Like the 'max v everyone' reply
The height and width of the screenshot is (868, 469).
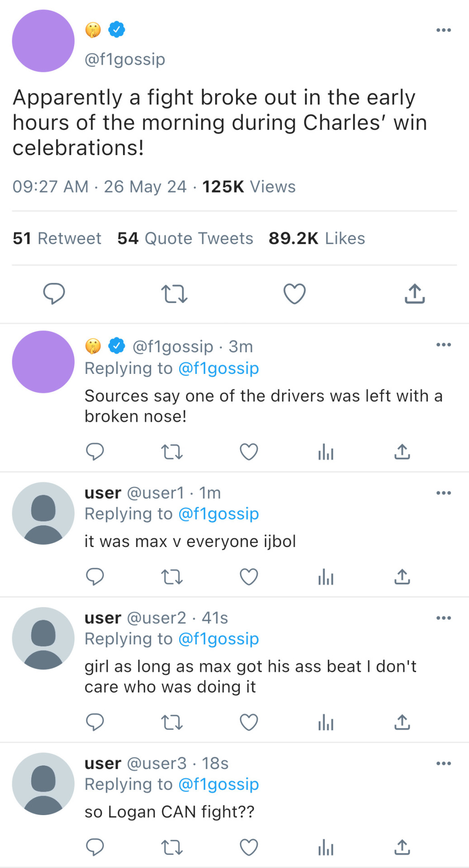pos(249,577)
